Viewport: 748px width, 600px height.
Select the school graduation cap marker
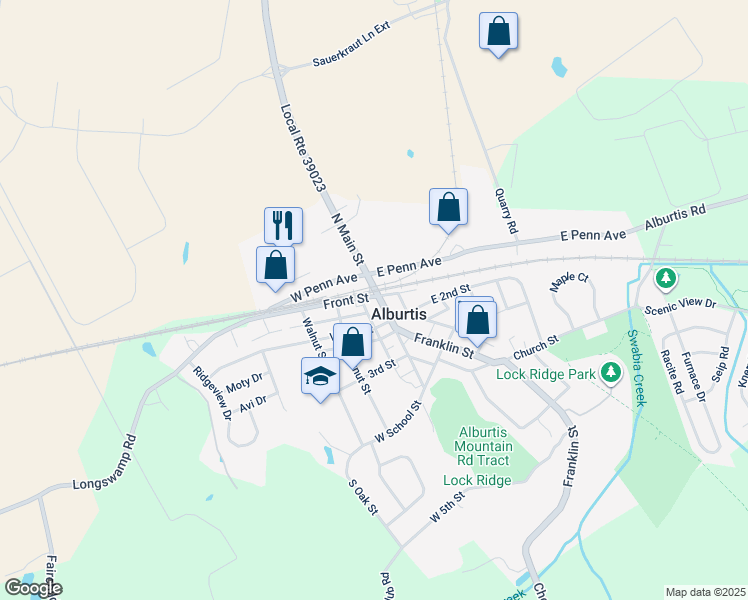point(321,379)
